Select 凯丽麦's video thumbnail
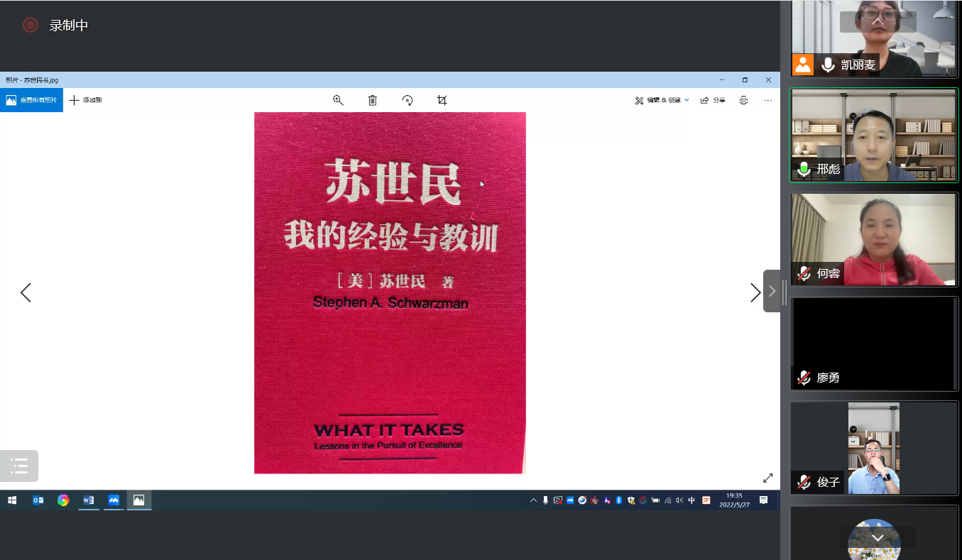The height and width of the screenshot is (560, 962). click(x=873, y=38)
